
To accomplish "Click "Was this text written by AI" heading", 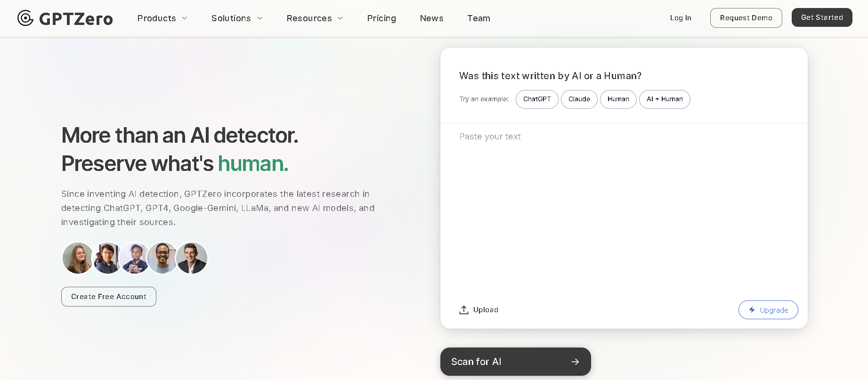I will pyautogui.click(x=550, y=76).
